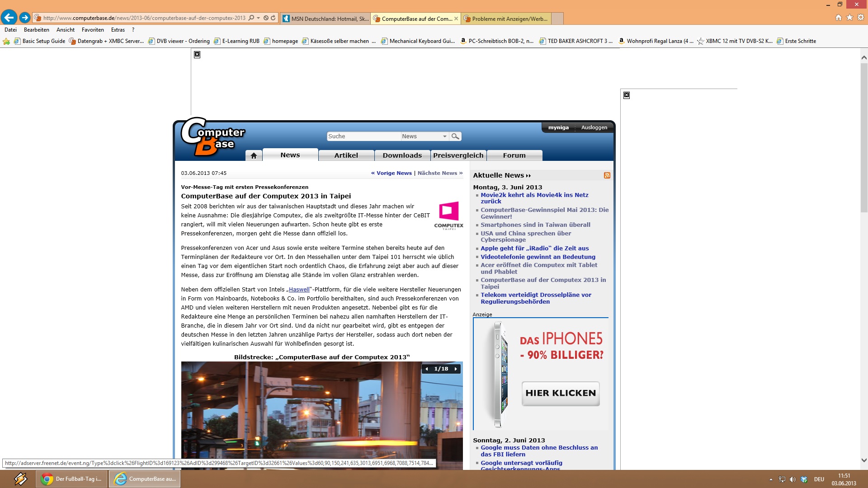Click the Vorige News link
This screenshot has width=868, height=488.
(392, 173)
